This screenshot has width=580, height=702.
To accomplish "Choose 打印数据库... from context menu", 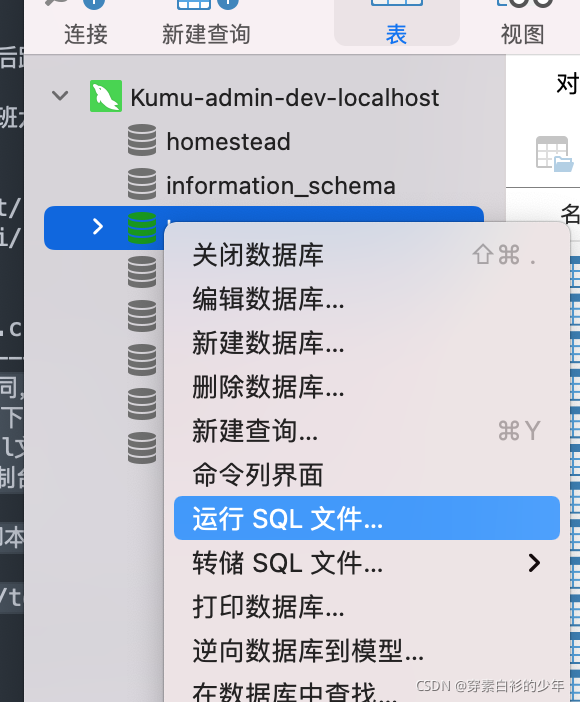I will [x=367, y=607].
